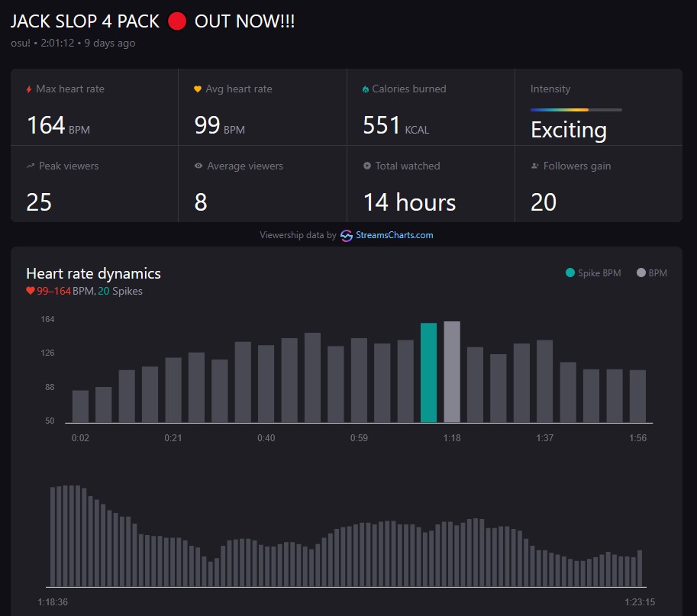
Task: Click the 88 label on the chart's vertical axis
Action: [x=50, y=387]
